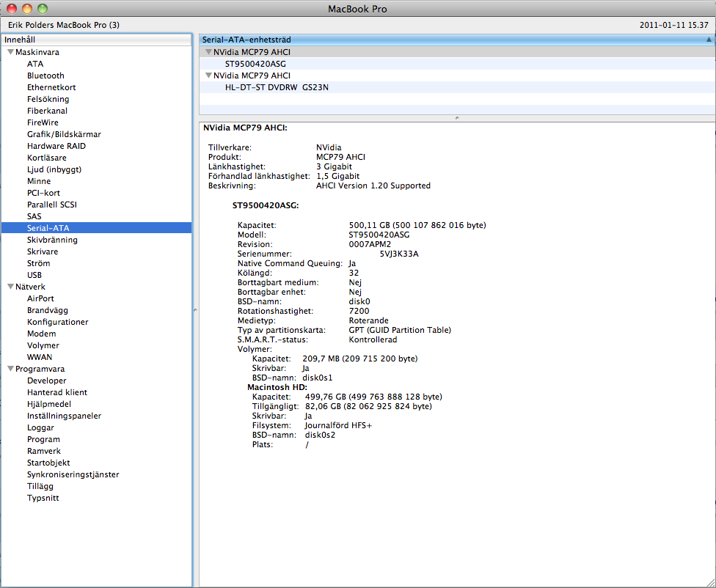Image resolution: width=716 pixels, height=588 pixels.
Task: Open Ethernetkort hardware entry
Action: point(51,87)
